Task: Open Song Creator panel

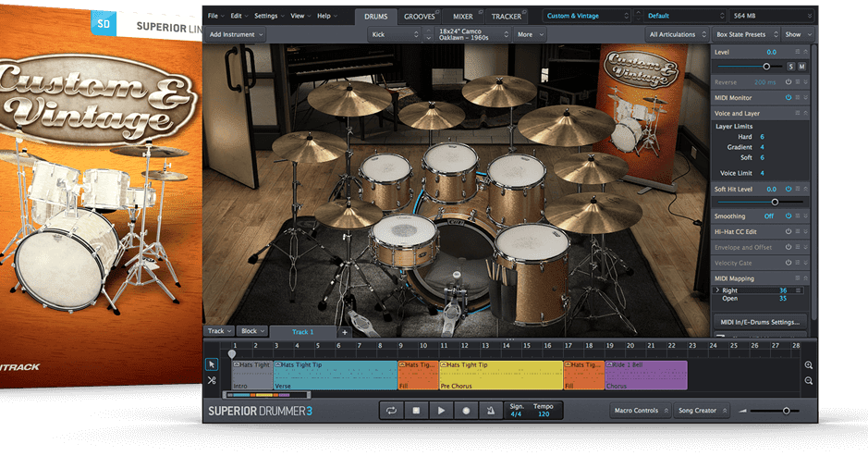Action: click(x=702, y=411)
